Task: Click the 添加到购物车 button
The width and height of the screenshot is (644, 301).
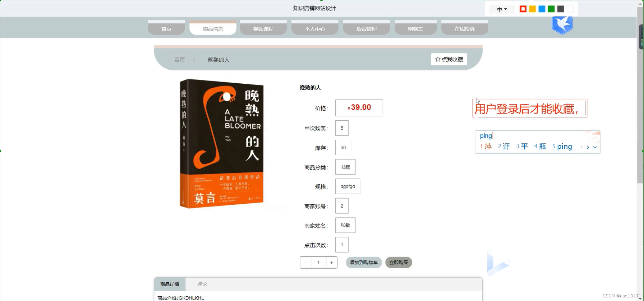Action: tap(364, 263)
